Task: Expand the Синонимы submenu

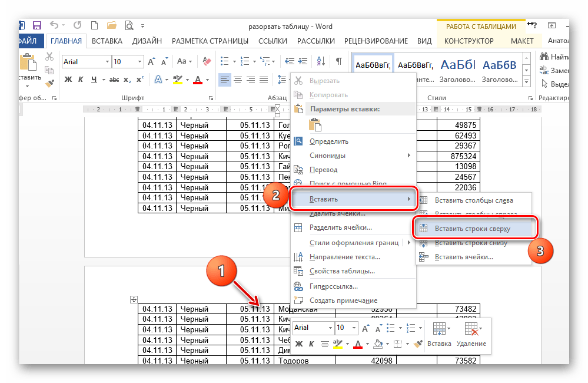Action: point(353,156)
